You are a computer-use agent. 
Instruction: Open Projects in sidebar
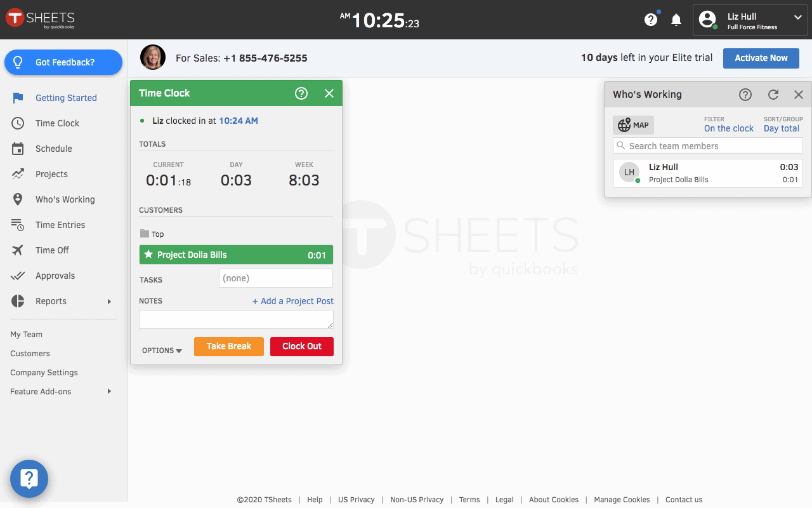coord(51,174)
